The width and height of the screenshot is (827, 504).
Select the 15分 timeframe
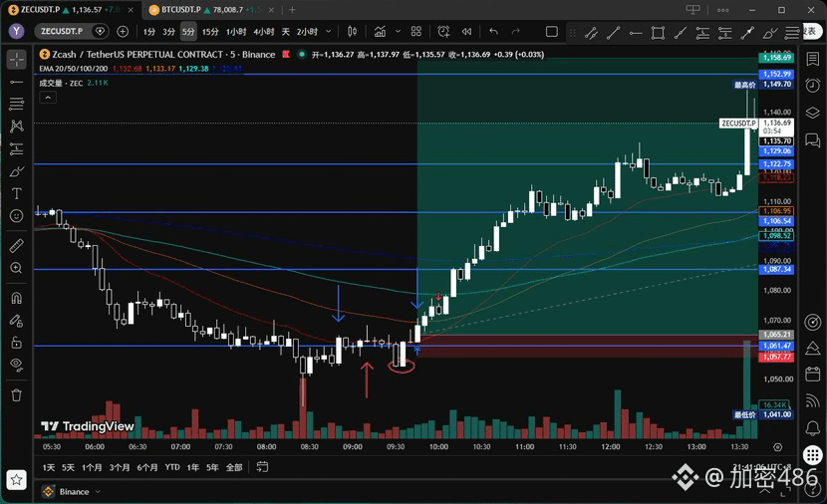pyautogui.click(x=210, y=32)
